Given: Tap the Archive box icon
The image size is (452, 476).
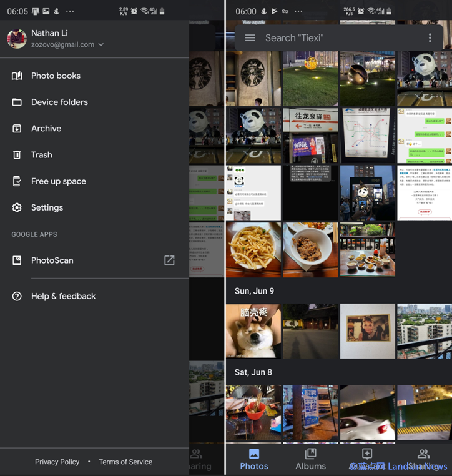Looking at the screenshot, I should 17,129.
